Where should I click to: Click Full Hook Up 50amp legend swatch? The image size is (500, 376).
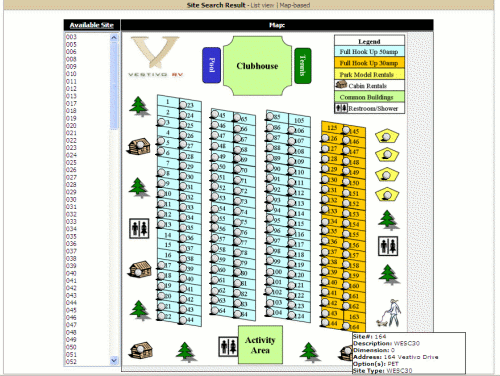(369, 52)
